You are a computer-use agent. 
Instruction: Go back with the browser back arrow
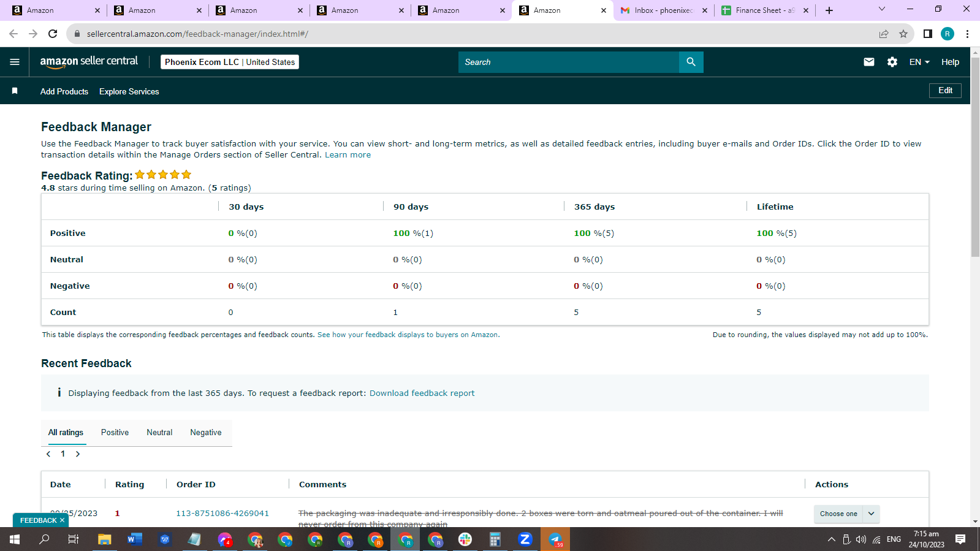13,34
